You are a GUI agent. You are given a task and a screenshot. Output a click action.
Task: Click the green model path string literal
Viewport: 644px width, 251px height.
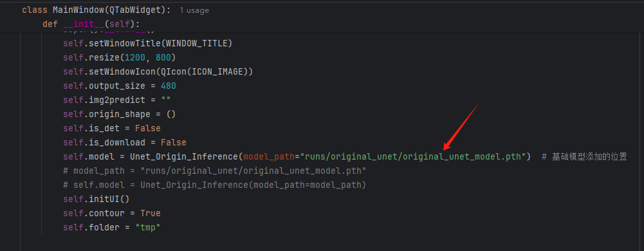(x=413, y=156)
